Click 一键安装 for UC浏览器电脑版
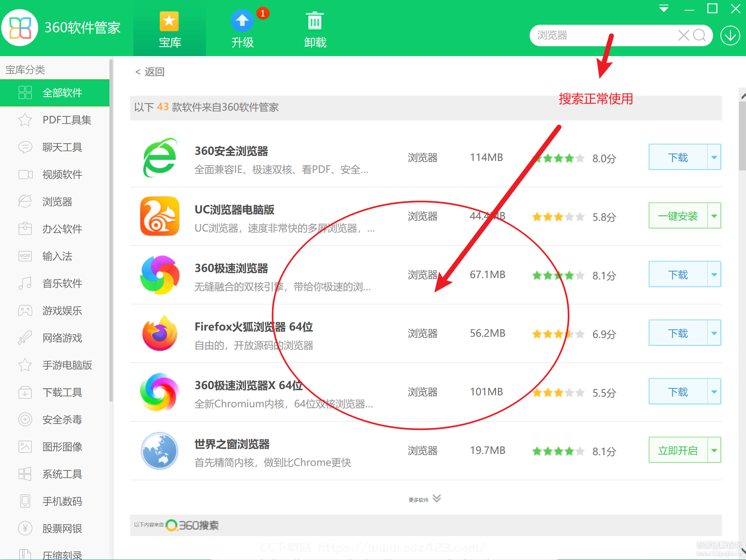746x560 pixels. [x=678, y=216]
